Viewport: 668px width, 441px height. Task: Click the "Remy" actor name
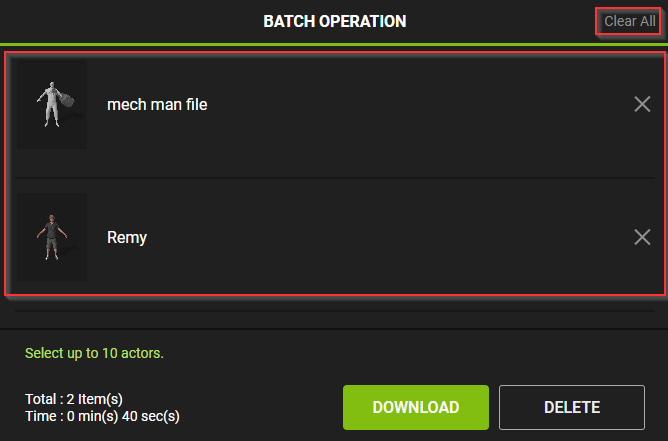127,237
